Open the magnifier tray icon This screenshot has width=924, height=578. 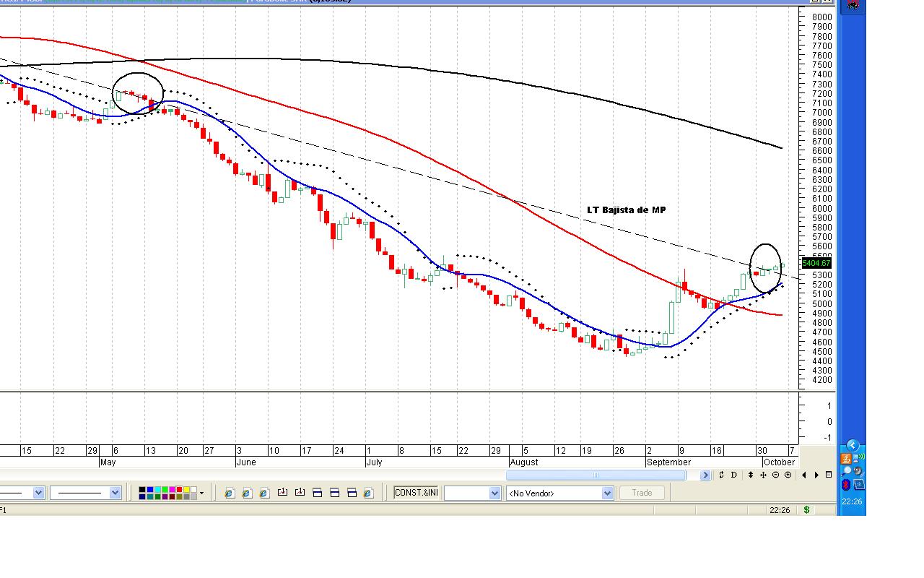pos(847,472)
